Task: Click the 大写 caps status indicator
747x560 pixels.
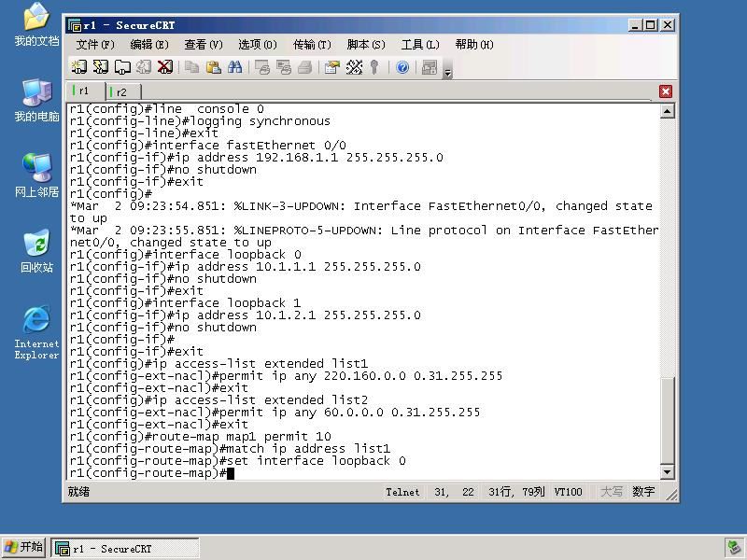Action: point(612,492)
